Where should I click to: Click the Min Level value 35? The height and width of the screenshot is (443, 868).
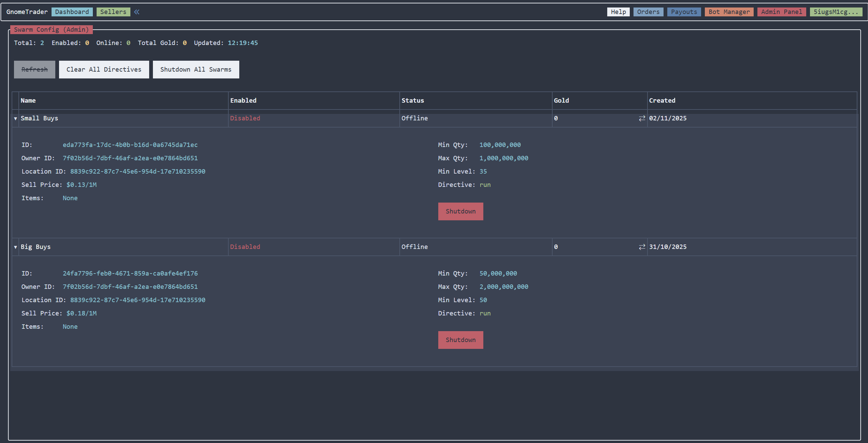click(483, 172)
